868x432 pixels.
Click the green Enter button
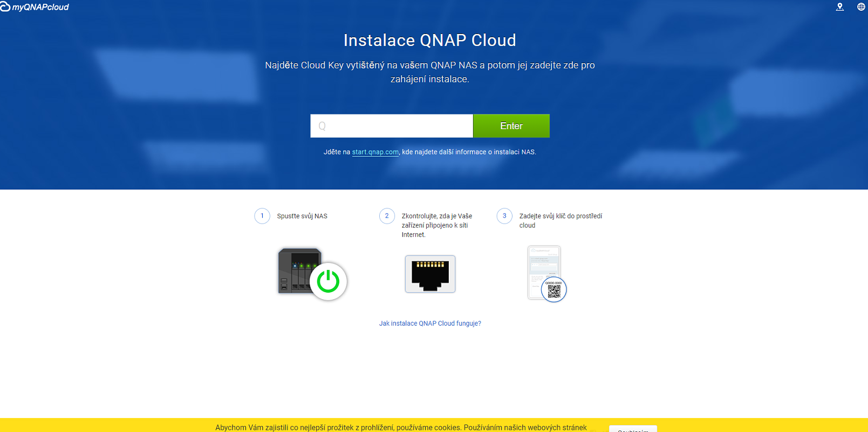point(511,126)
